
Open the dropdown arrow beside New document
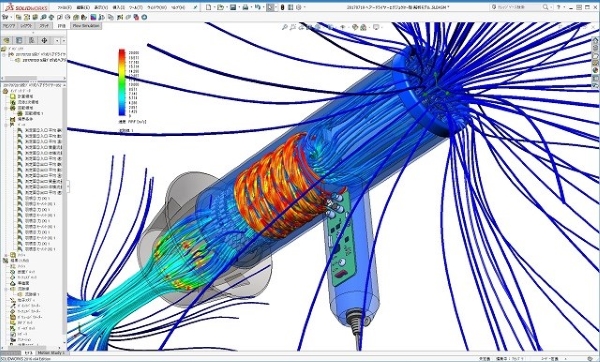pyautogui.click(x=214, y=7)
